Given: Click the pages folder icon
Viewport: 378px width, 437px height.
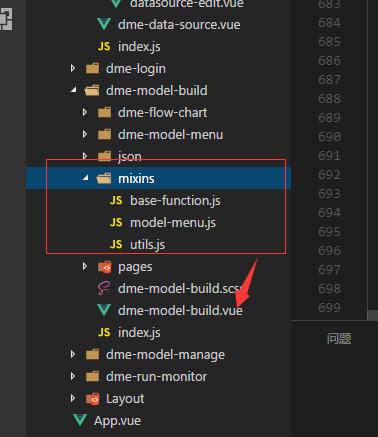Looking at the screenshot, I should (104, 267).
